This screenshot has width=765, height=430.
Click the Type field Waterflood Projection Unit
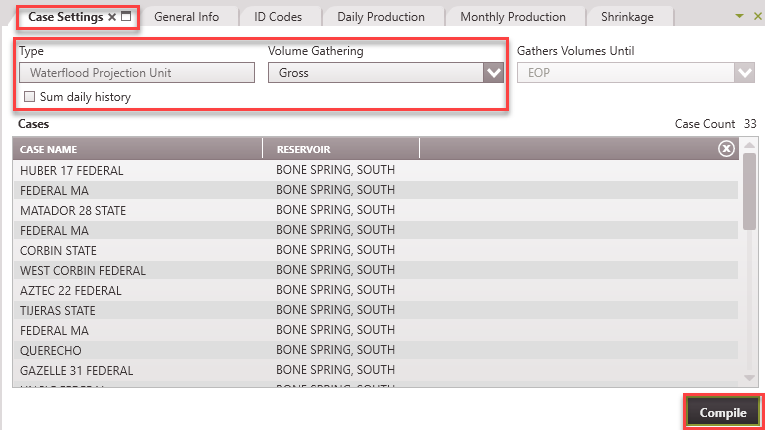tap(137, 73)
